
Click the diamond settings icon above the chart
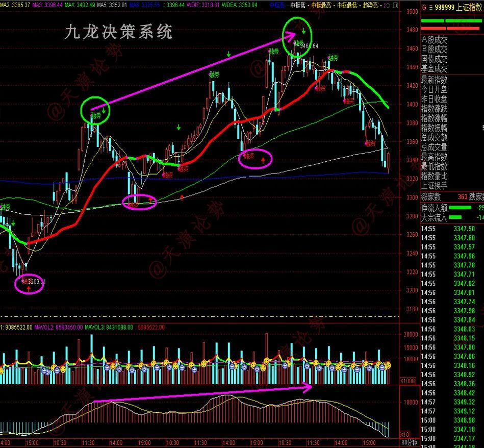(x=388, y=5)
